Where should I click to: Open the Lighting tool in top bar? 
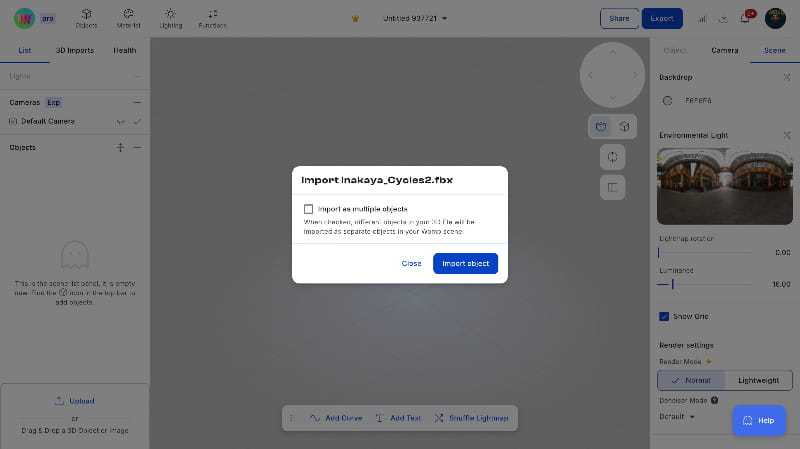[170, 18]
